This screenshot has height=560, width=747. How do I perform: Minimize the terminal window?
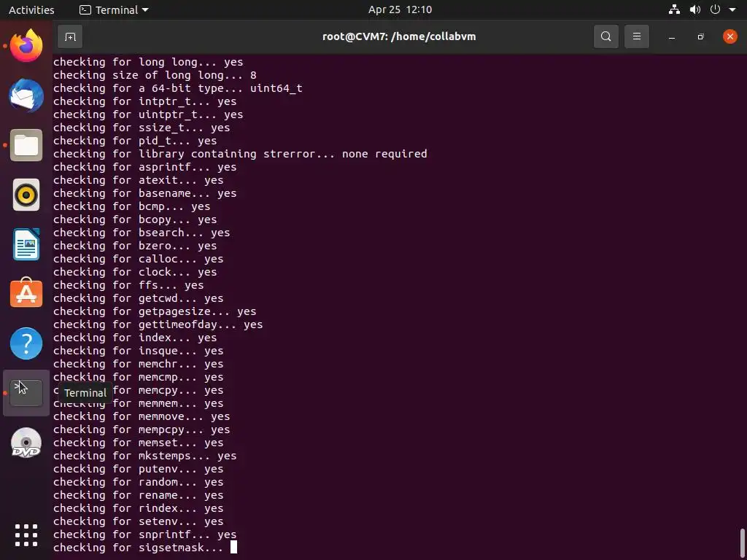(672, 36)
